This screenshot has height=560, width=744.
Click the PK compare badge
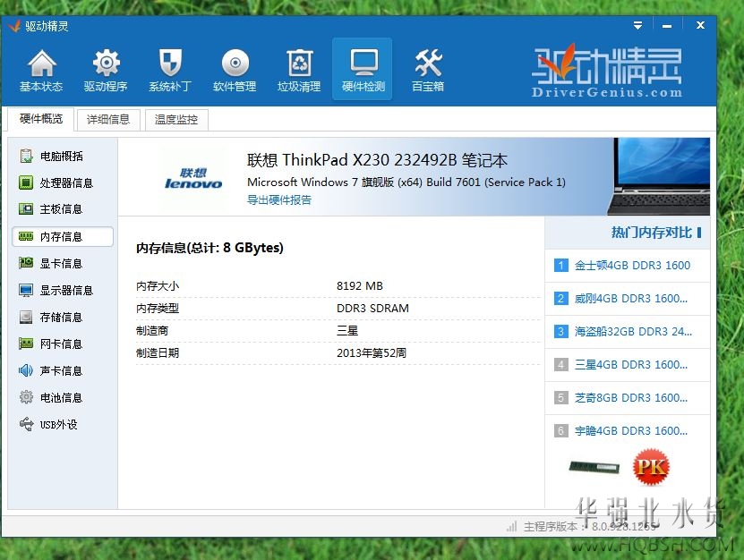coord(651,467)
